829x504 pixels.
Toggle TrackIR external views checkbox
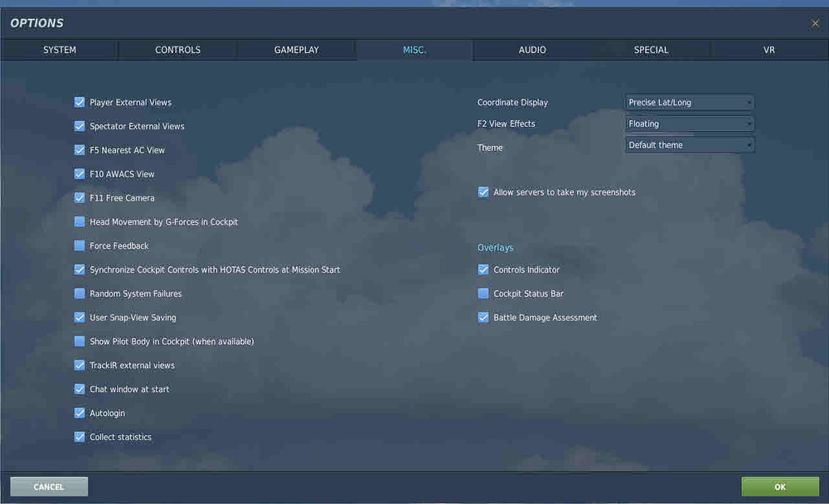click(80, 365)
